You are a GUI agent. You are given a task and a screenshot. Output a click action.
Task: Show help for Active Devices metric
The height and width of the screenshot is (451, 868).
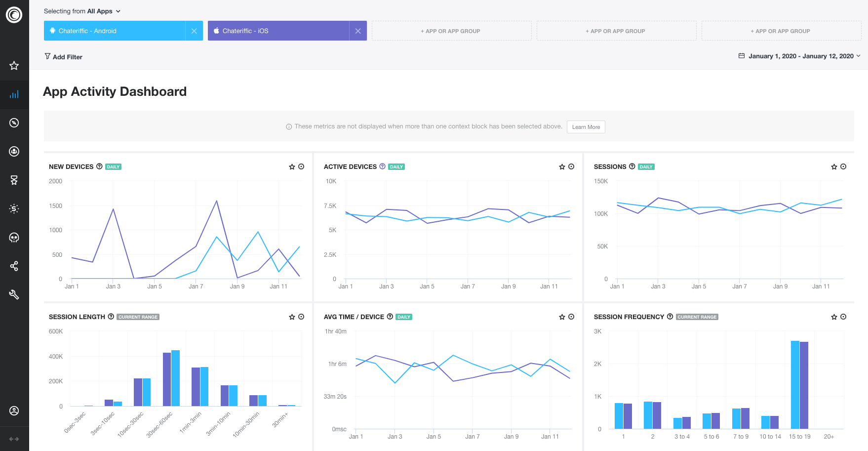tap(382, 166)
